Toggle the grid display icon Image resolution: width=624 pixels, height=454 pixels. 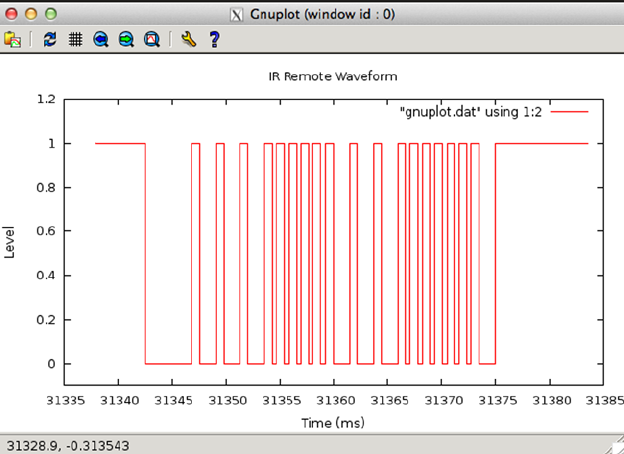(75, 39)
